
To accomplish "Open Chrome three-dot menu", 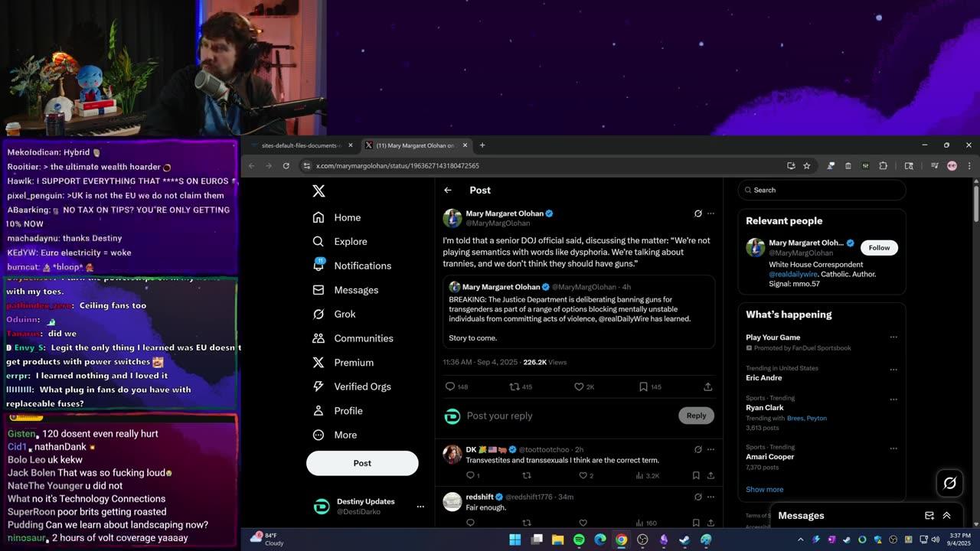I will coord(969,166).
